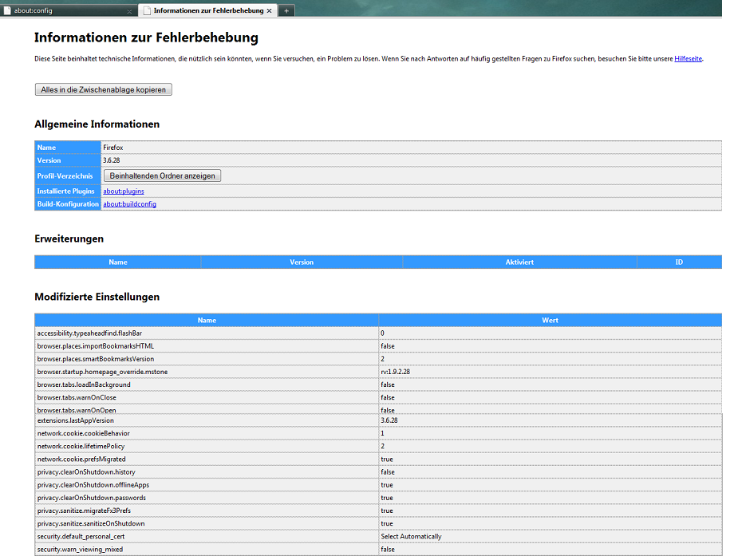The width and height of the screenshot is (742, 560).
Task: Select the Informationen zur Fehlerbehebung tab
Action: (x=207, y=10)
